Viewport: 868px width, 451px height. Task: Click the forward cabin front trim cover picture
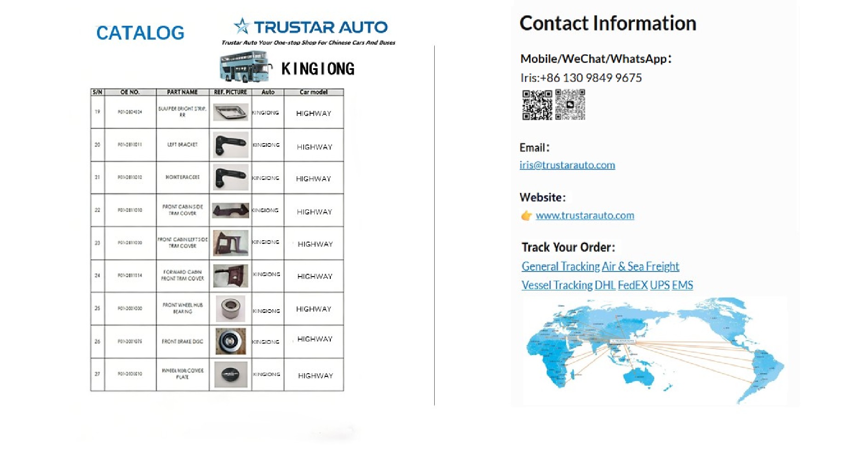click(x=230, y=276)
